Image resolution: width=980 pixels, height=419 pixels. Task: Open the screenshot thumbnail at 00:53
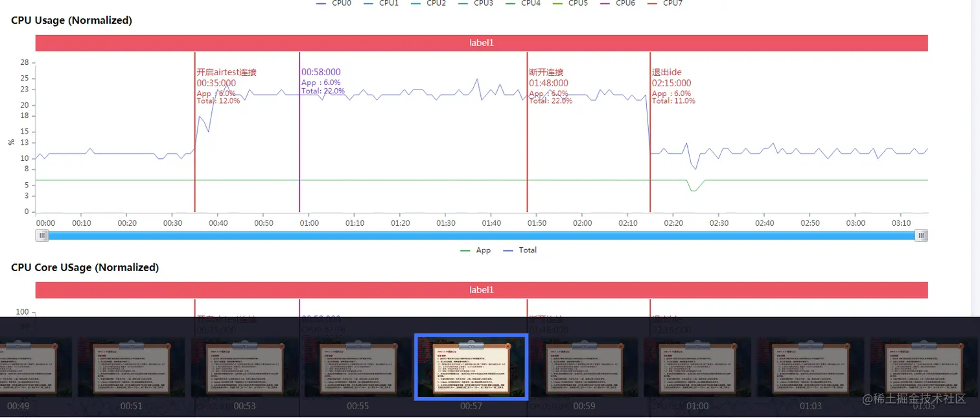244,367
